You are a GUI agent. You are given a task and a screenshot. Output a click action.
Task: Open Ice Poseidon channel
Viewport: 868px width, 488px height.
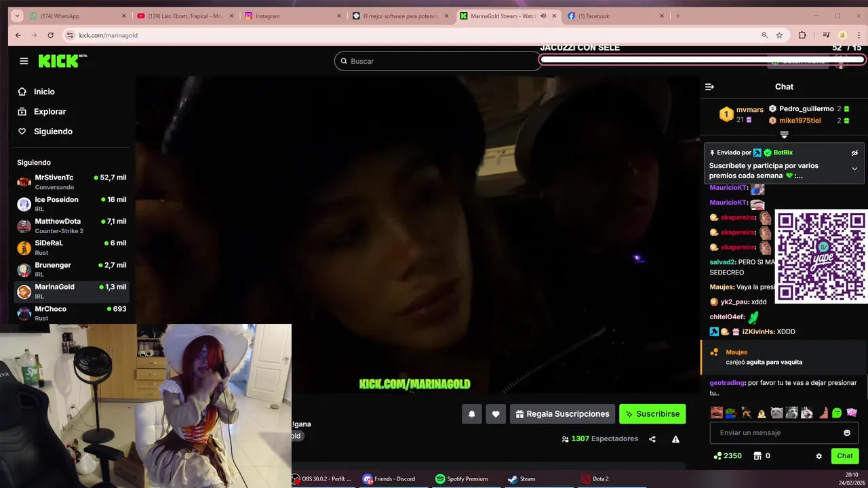[x=71, y=204]
